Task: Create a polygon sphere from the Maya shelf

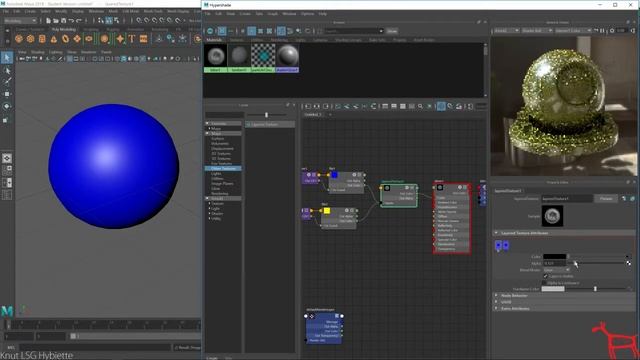Action: click(19, 39)
